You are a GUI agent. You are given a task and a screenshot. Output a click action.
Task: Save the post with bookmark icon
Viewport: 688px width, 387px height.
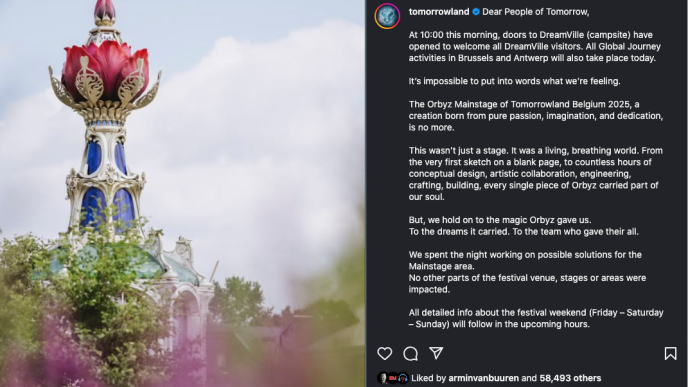click(x=670, y=353)
